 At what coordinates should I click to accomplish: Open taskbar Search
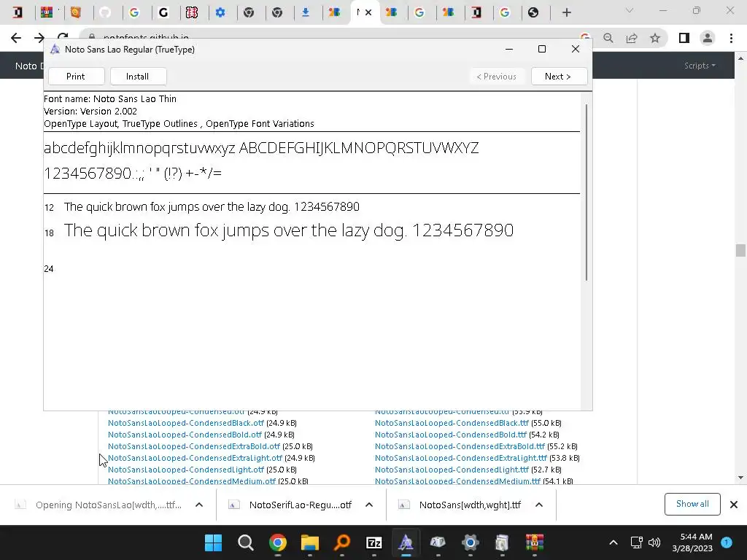tap(245, 542)
